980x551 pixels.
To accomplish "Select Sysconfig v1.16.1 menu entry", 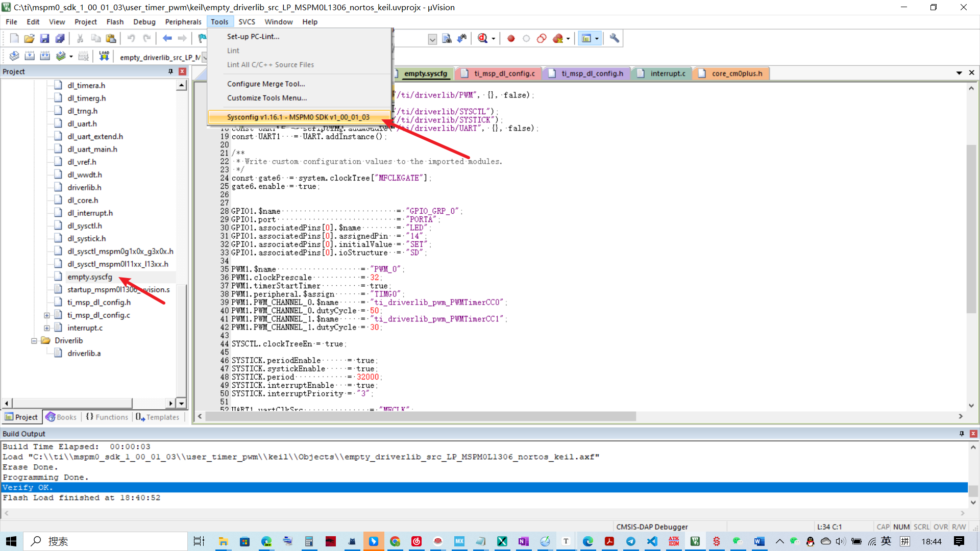I will tap(298, 117).
